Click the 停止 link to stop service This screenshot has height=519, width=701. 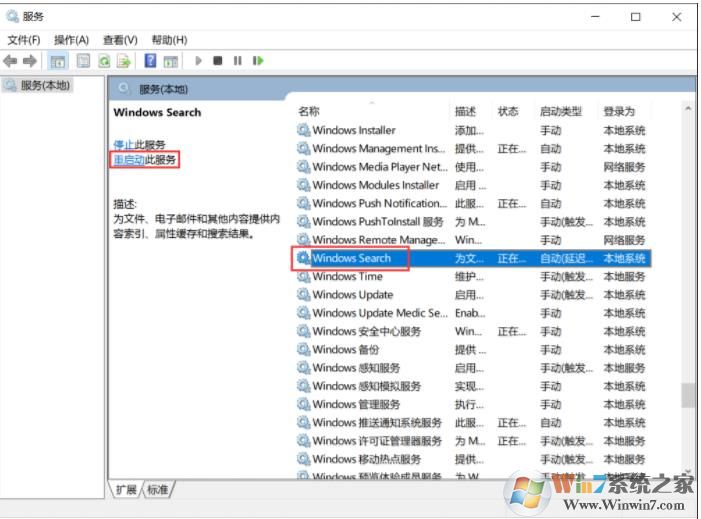(123, 144)
